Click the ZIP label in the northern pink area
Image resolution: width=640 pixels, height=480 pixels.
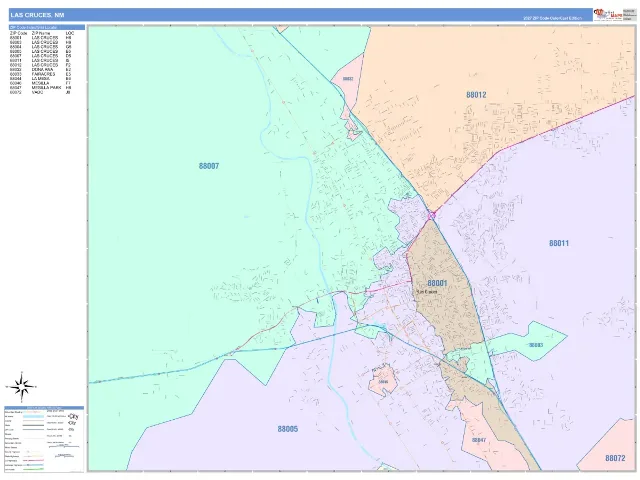coord(348,79)
